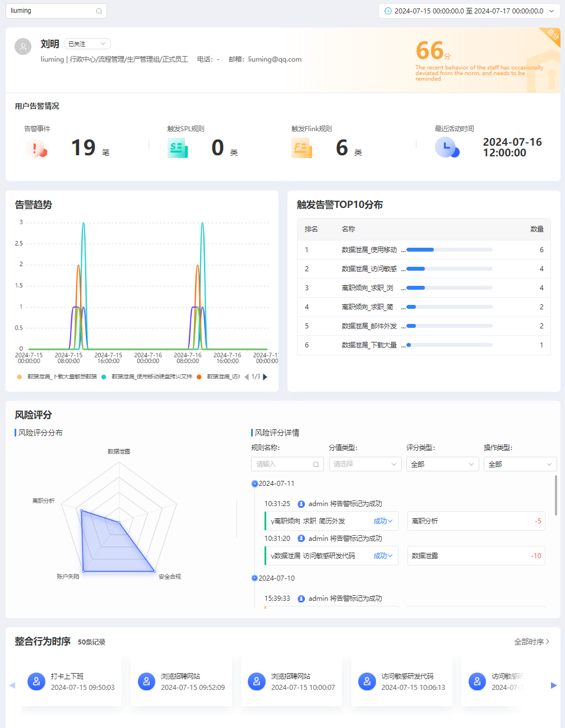Click the risk score details scrollbar
The image size is (565, 728).
555,495
